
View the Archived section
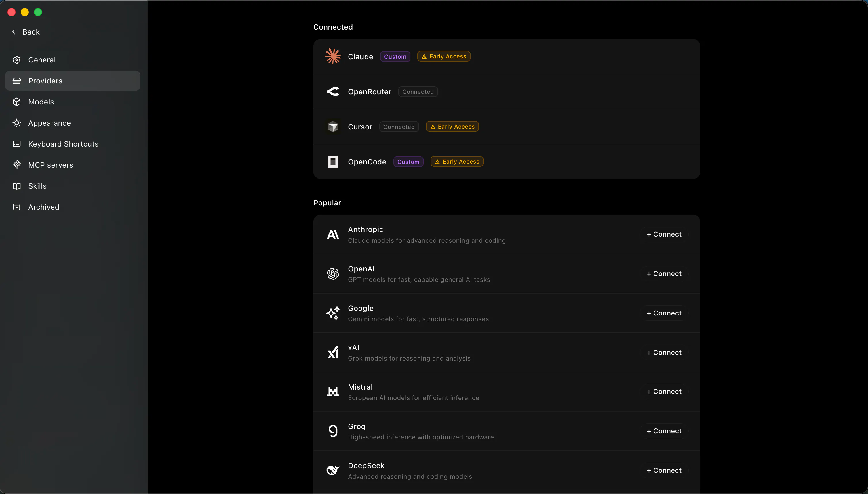[x=73, y=207]
